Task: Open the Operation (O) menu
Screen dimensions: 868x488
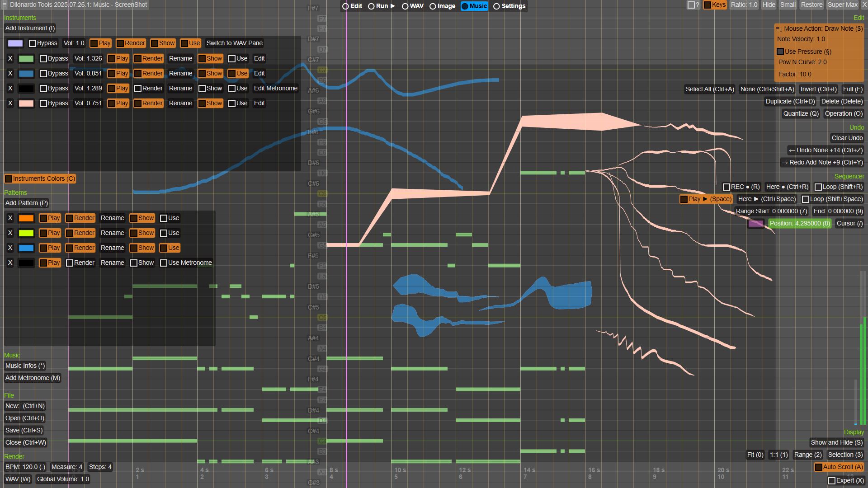Action: (843, 113)
